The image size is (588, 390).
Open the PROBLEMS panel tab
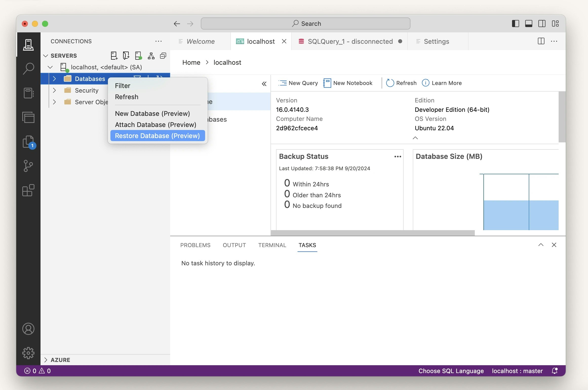[x=195, y=245]
